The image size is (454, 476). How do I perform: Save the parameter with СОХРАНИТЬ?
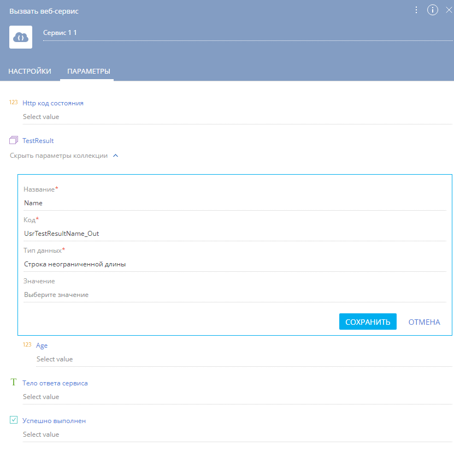[368, 322]
